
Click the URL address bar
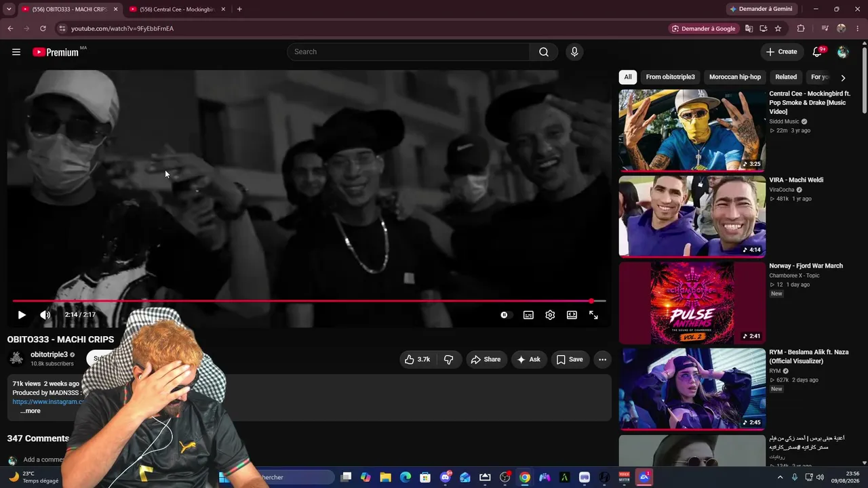pos(366,28)
